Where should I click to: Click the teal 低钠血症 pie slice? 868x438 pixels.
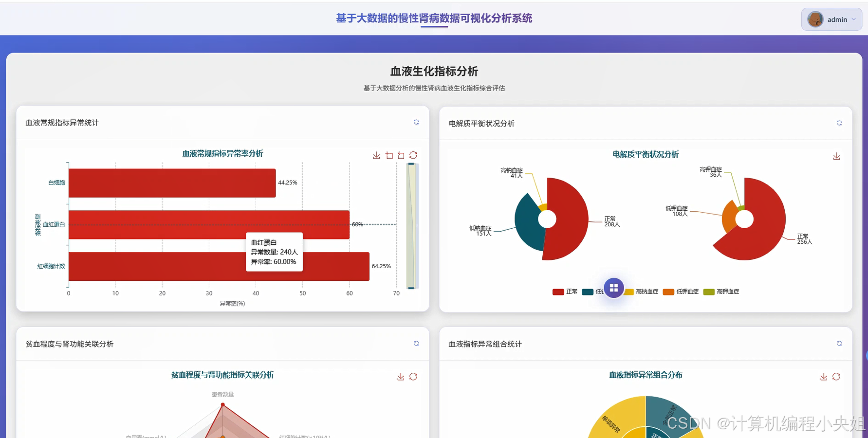527,224
